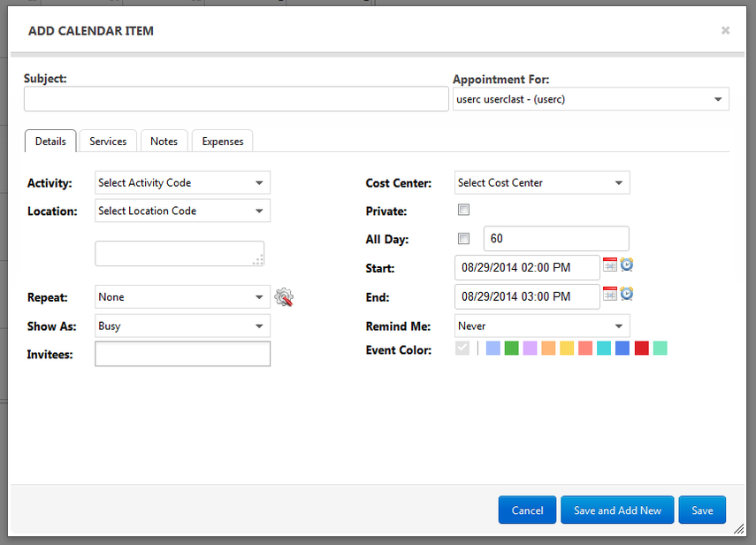Click the Save button
Viewport: 756px width, 545px height.
(702, 510)
